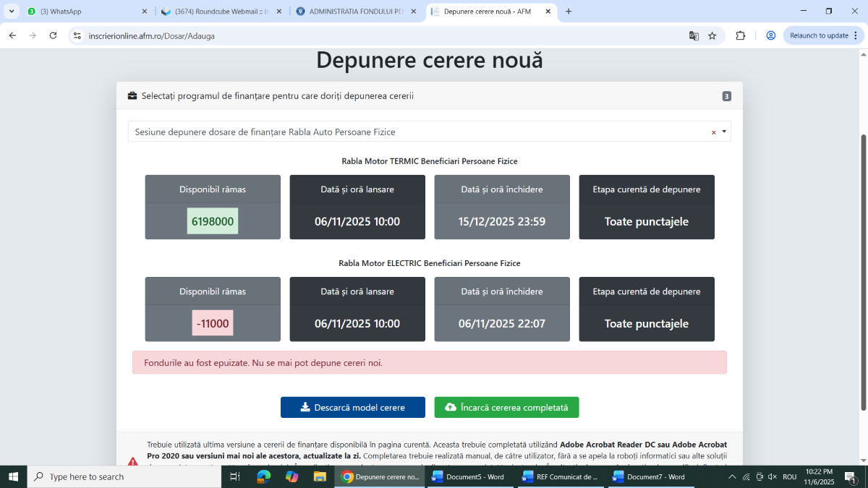Image resolution: width=868 pixels, height=488 pixels.
Task: Open File Explorer from the taskbar
Action: 320,476
